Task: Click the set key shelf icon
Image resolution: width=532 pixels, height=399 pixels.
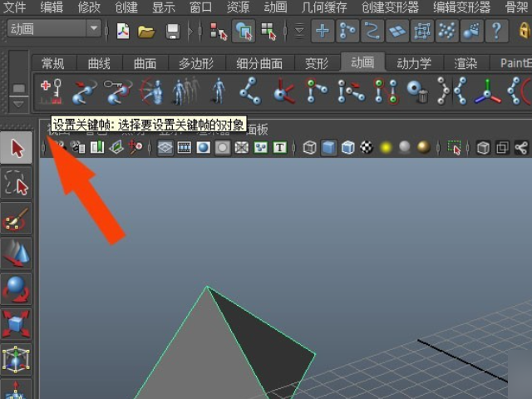Action: tap(52, 91)
